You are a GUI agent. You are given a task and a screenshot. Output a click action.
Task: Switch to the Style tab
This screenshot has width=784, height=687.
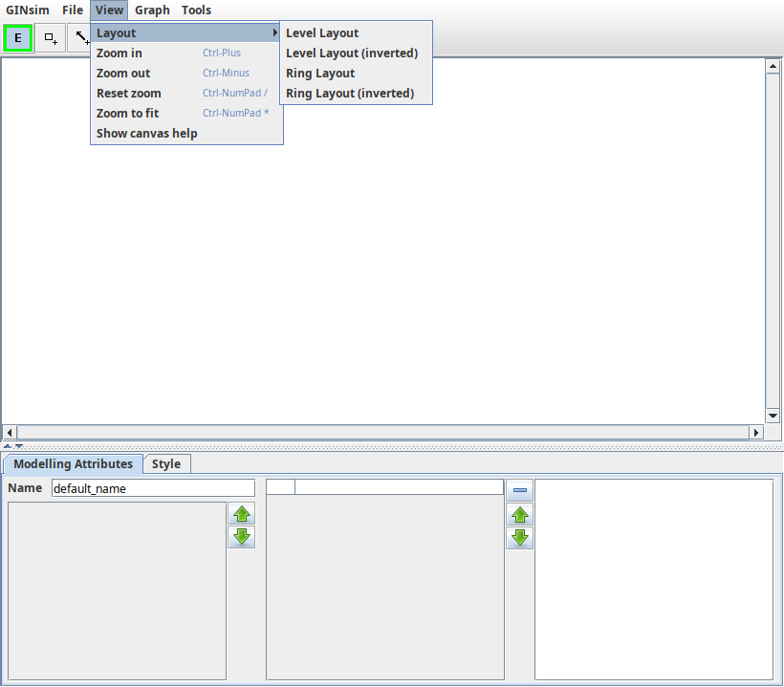click(165, 464)
